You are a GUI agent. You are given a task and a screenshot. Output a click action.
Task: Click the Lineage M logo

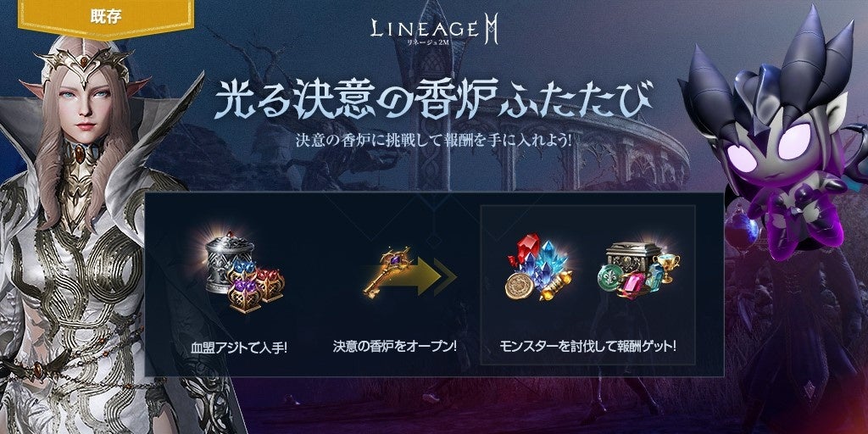point(433,30)
